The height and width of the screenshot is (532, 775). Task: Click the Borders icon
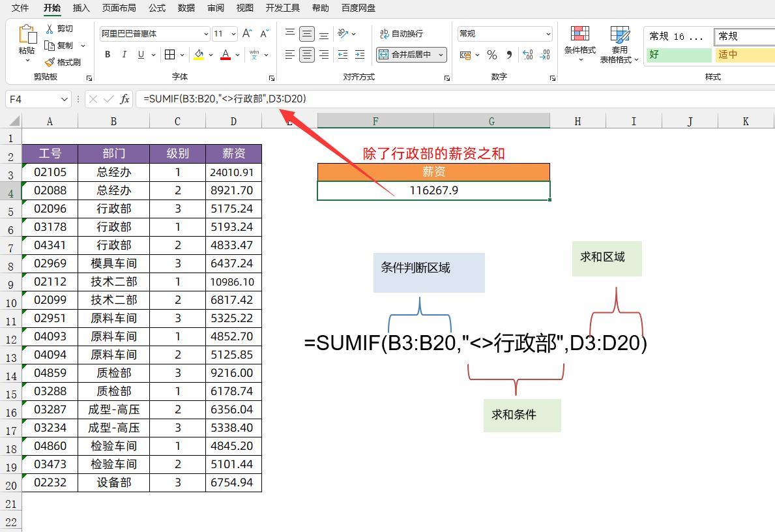[x=170, y=54]
